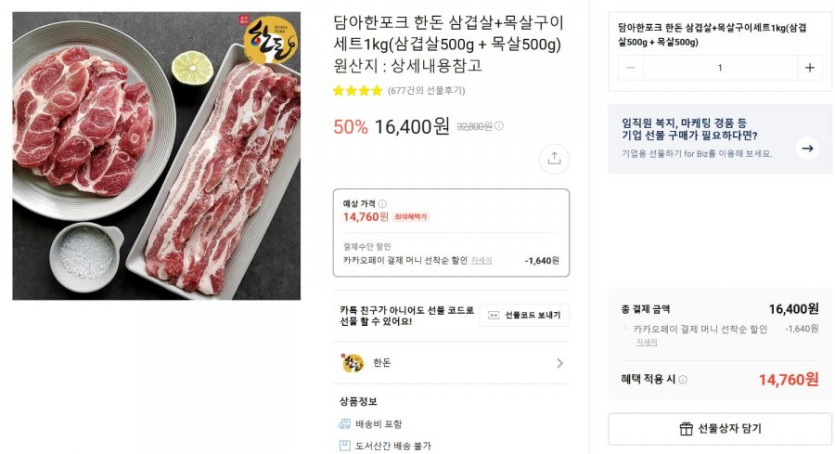Click the 선물상자 담기 button
The image size is (835, 454).
pyautogui.click(x=720, y=429)
